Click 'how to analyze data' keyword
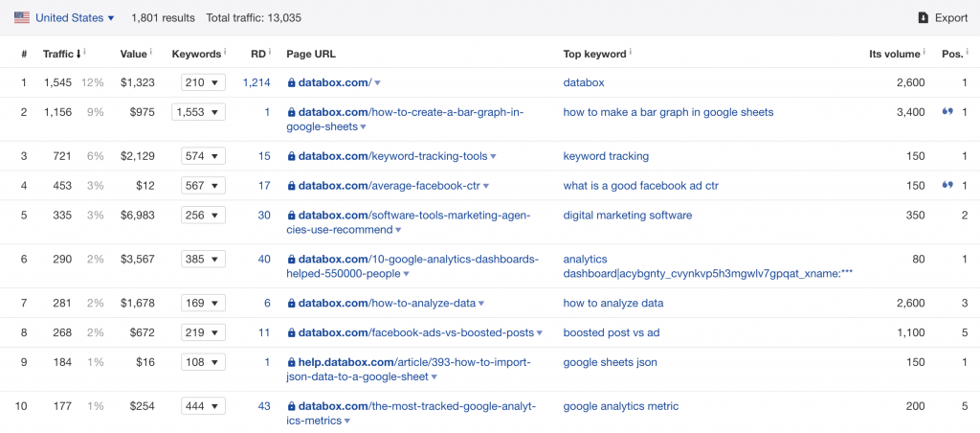Image resolution: width=980 pixels, height=433 pixels. pos(613,304)
